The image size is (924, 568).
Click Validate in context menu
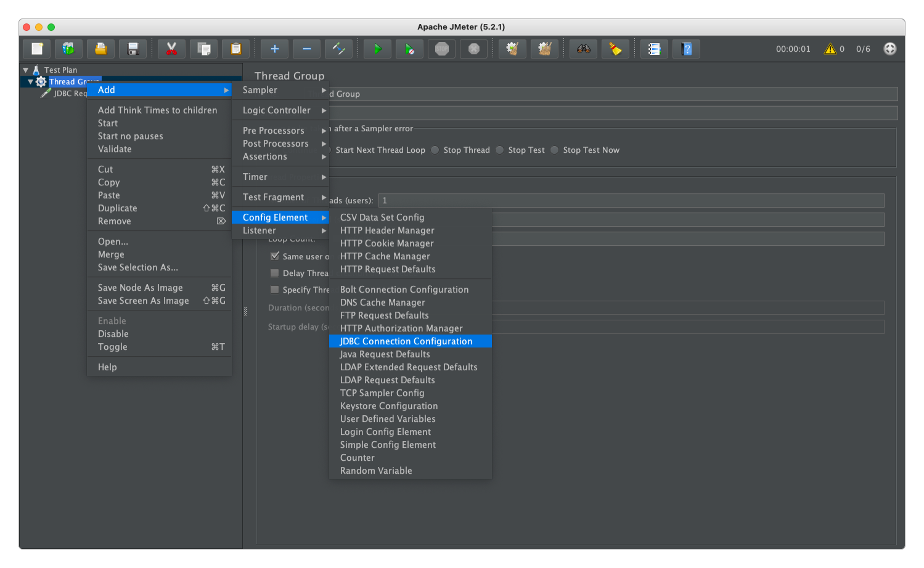(160, 149)
